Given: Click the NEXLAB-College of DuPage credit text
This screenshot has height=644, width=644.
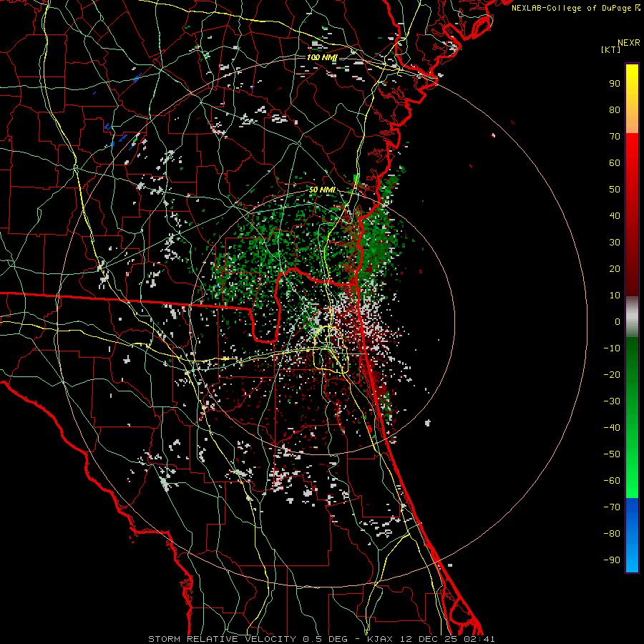Looking at the screenshot, I should (572, 8).
